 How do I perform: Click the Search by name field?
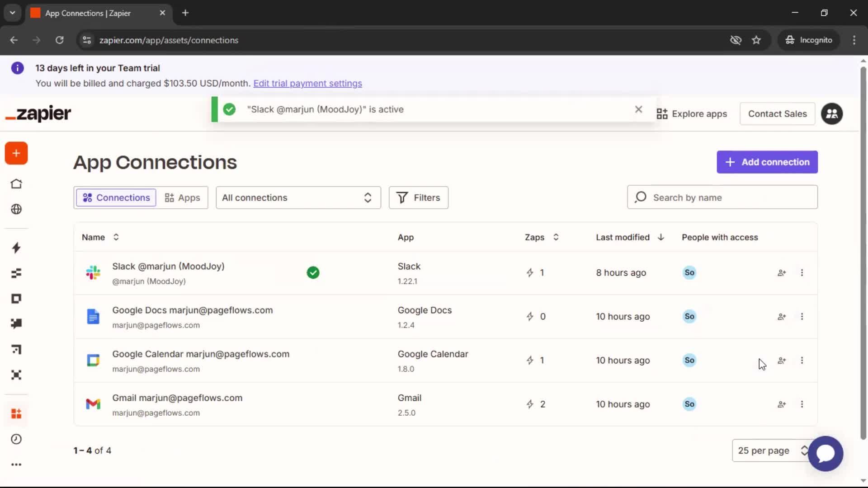pyautogui.click(x=722, y=197)
